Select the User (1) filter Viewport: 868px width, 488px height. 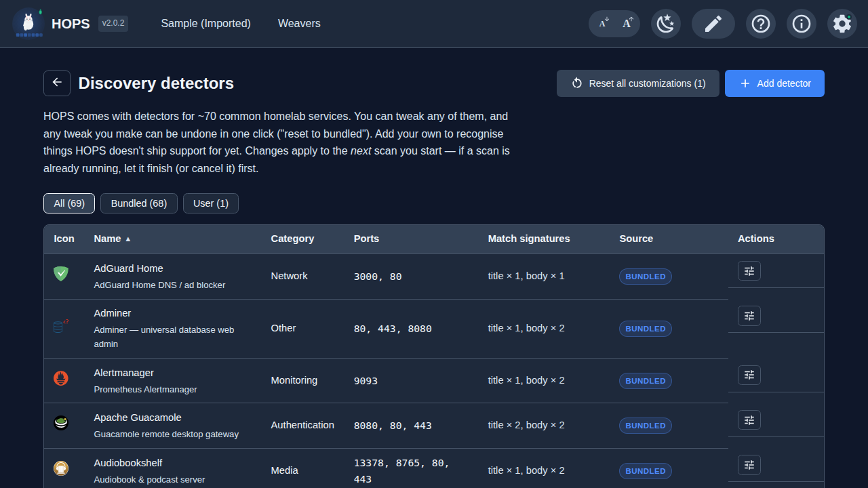(211, 203)
